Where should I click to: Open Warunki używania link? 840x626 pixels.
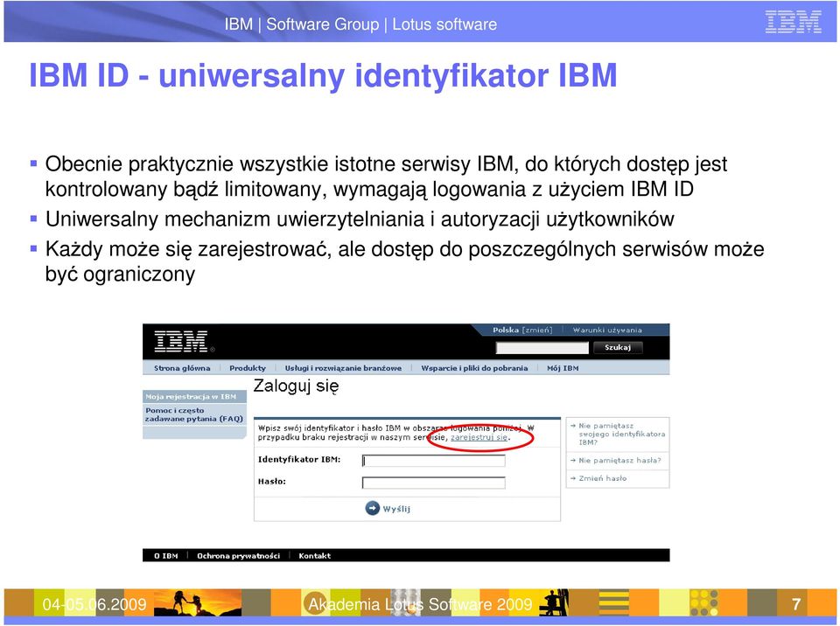tap(607, 330)
